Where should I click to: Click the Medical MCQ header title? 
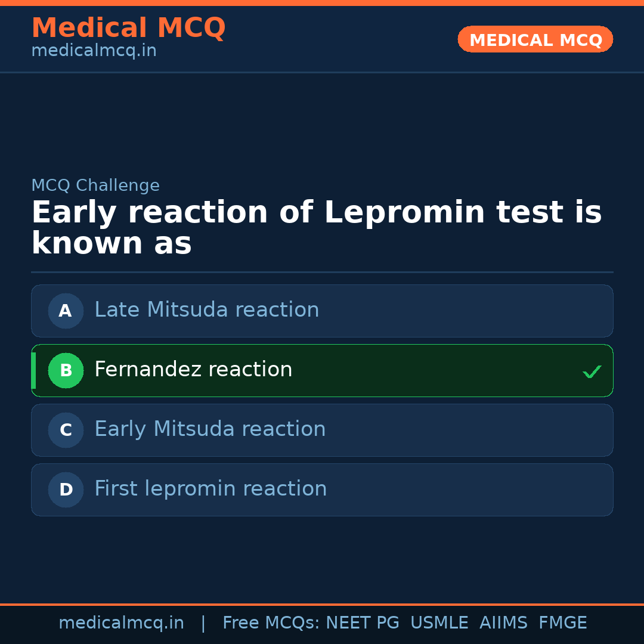pos(128,27)
